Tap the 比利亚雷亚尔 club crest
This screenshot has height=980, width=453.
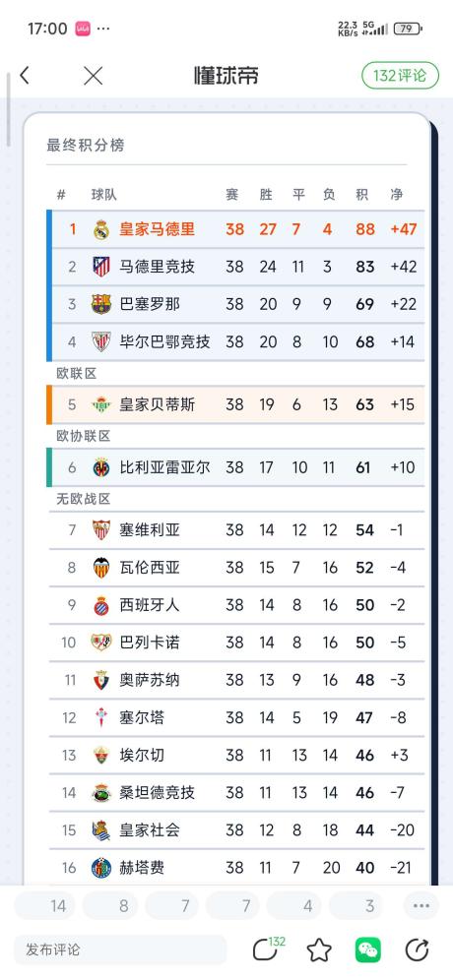(x=101, y=466)
